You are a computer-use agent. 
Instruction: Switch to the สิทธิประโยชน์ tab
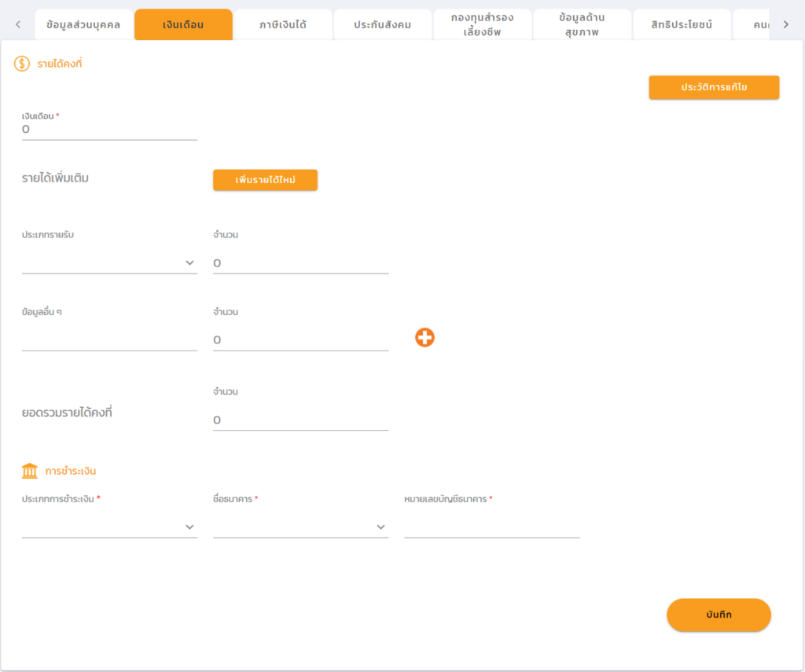click(682, 25)
